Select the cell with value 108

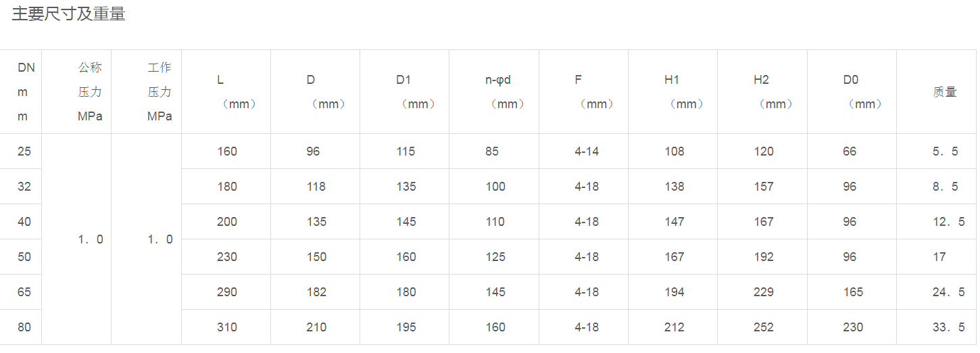(x=675, y=151)
